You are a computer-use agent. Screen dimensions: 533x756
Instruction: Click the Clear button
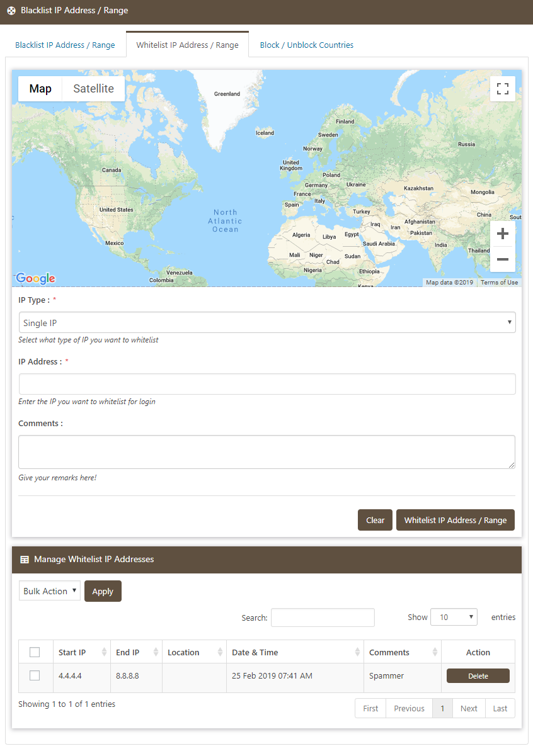click(375, 520)
